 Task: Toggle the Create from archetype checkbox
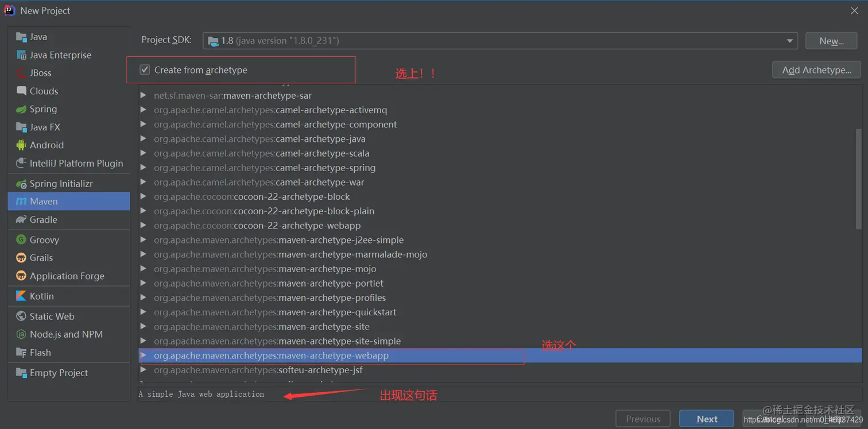click(x=145, y=70)
